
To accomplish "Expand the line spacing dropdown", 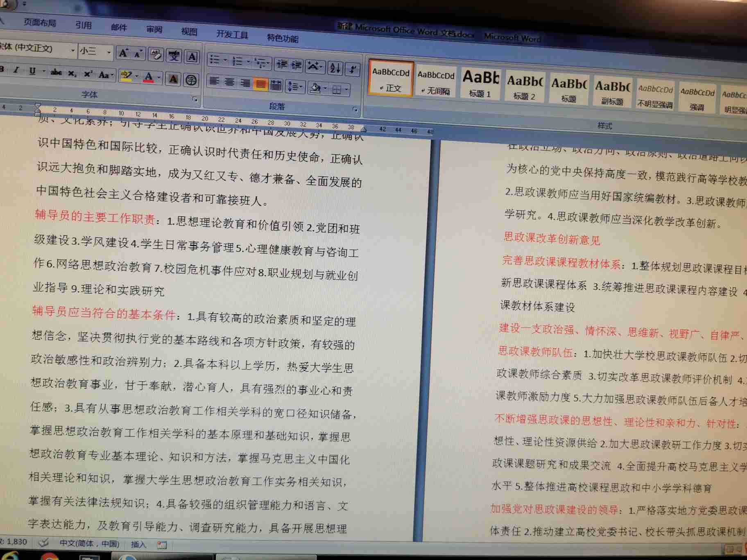I will (x=301, y=87).
